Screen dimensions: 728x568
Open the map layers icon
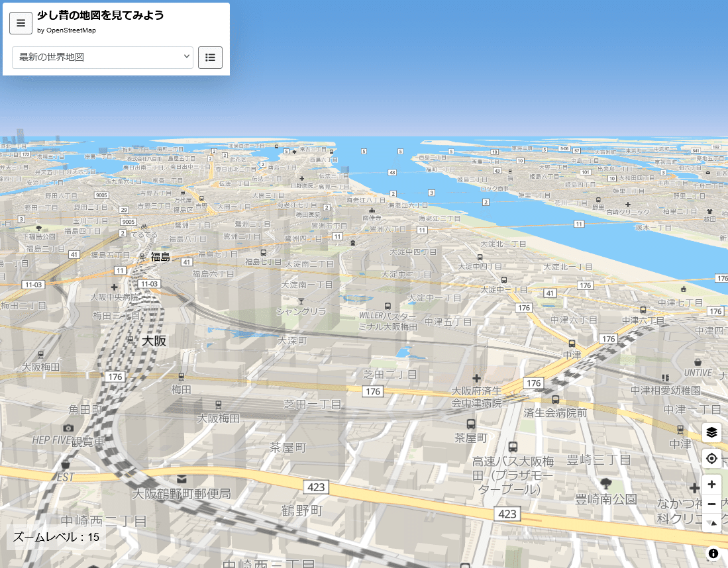click(x=711, y=433)
